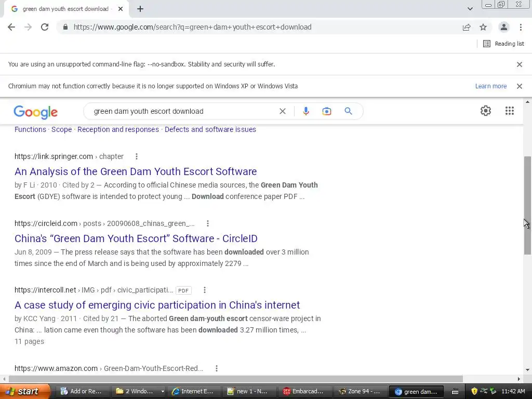Open the Learn more link
This screenshot has height=399, width=532.
point(490,86)
